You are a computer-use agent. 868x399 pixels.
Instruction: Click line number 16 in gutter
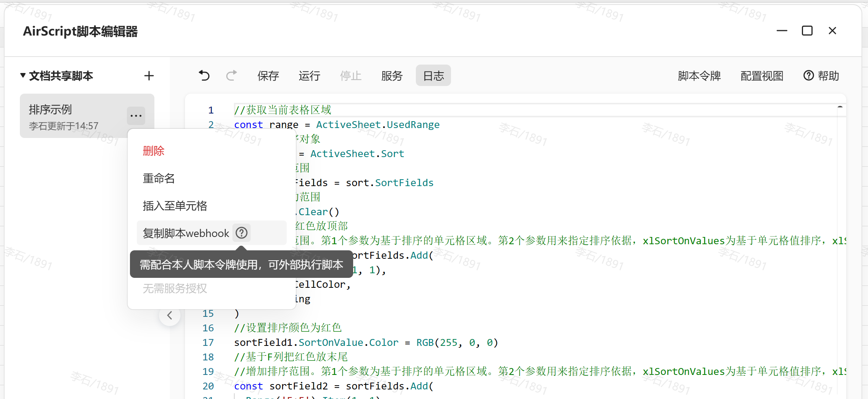click(x=208, y=328)
